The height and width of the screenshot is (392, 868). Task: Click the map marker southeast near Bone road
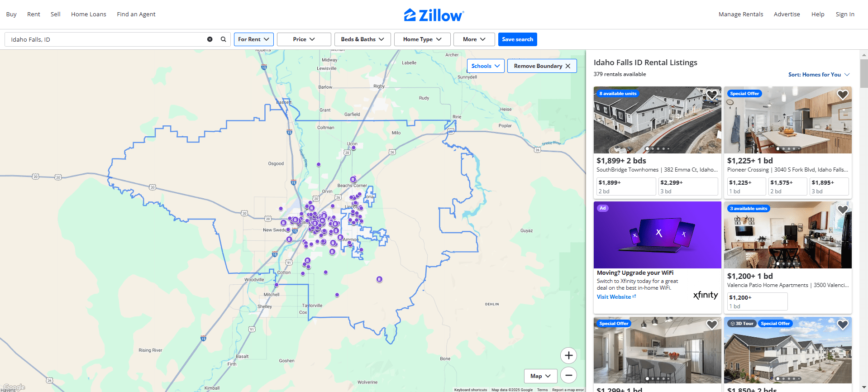coord(379,279)
